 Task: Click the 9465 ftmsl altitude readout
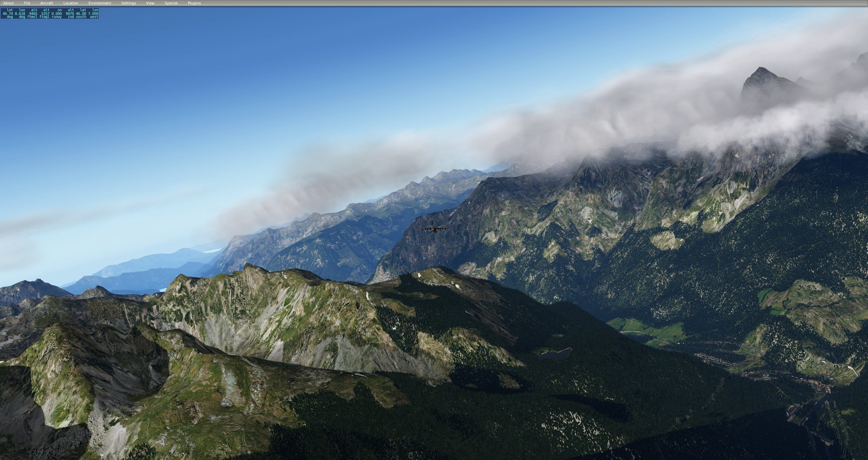pos(33,14)
